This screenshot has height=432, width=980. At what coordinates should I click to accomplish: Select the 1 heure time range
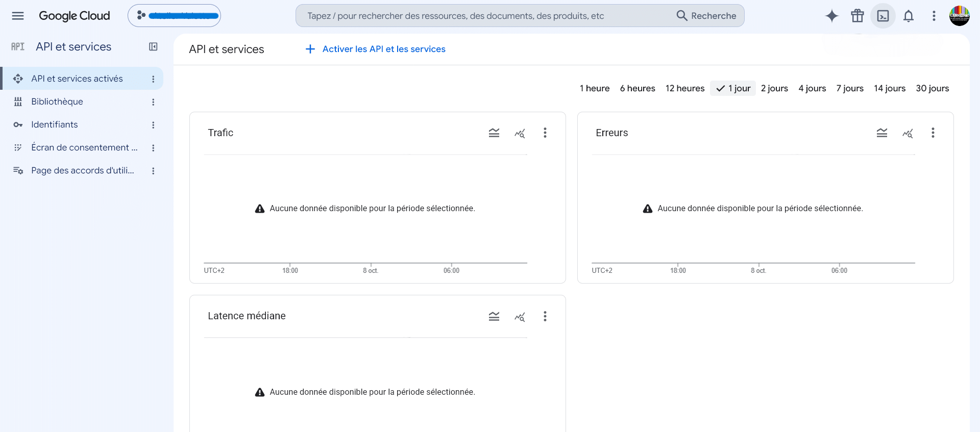click(x=595, y=88)
